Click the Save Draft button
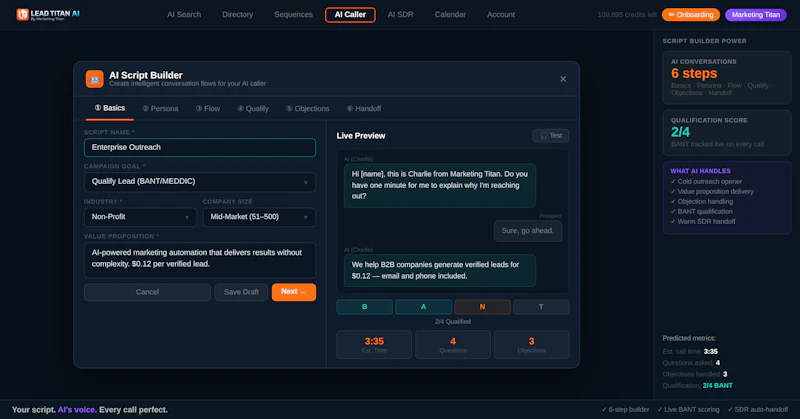 click(x=241, y=292)
